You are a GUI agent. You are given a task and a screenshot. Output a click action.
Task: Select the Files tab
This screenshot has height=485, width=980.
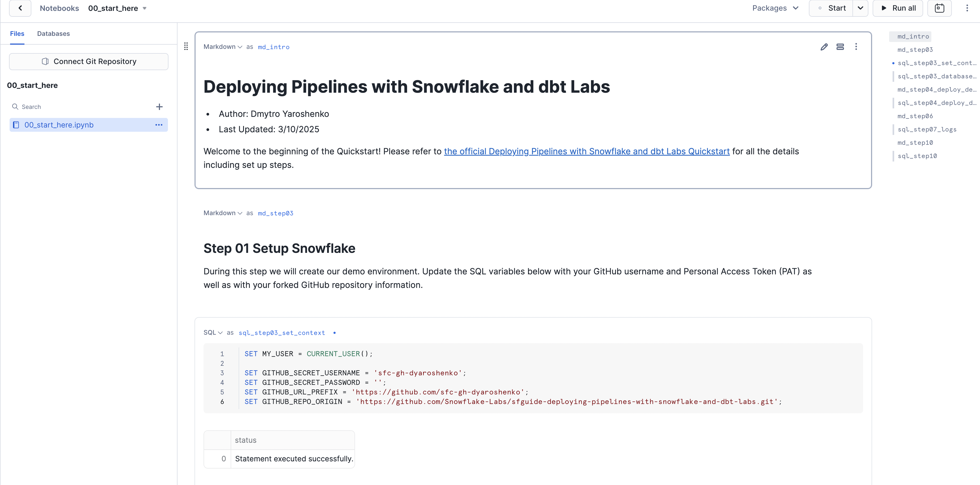click(17, 33)
